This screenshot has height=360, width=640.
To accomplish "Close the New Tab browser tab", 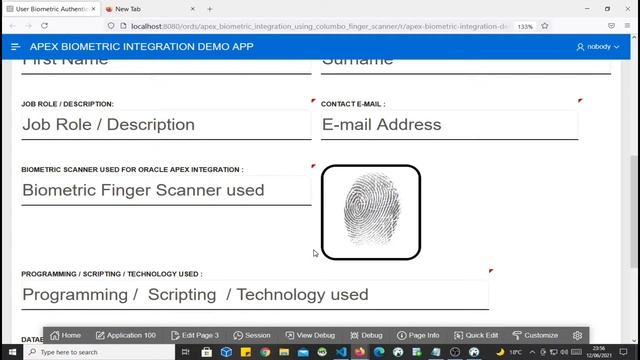I will tap(193, 9).
